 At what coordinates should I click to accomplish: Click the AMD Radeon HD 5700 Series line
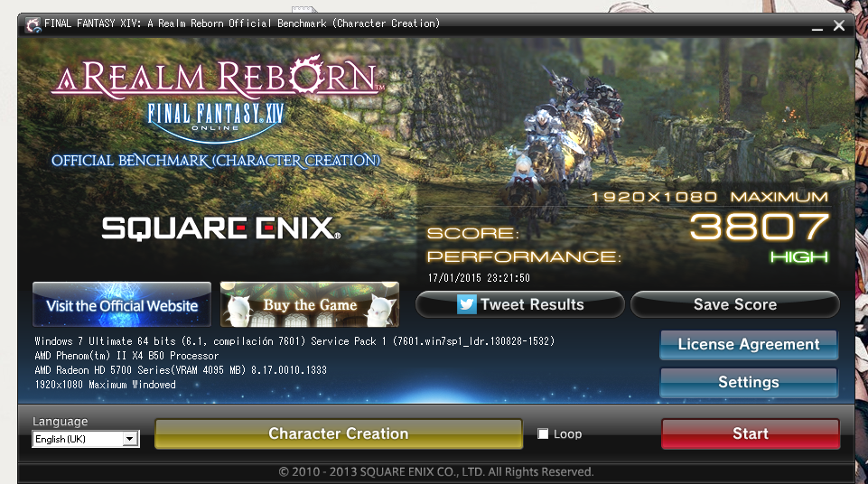click(x=181, y=370)
